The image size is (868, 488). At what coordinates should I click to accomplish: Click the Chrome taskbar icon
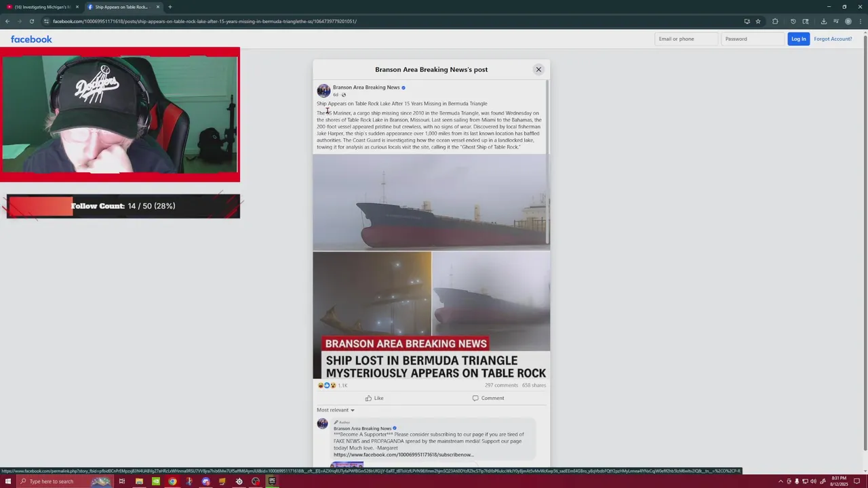pyautogui.click(x=172, y=481)
